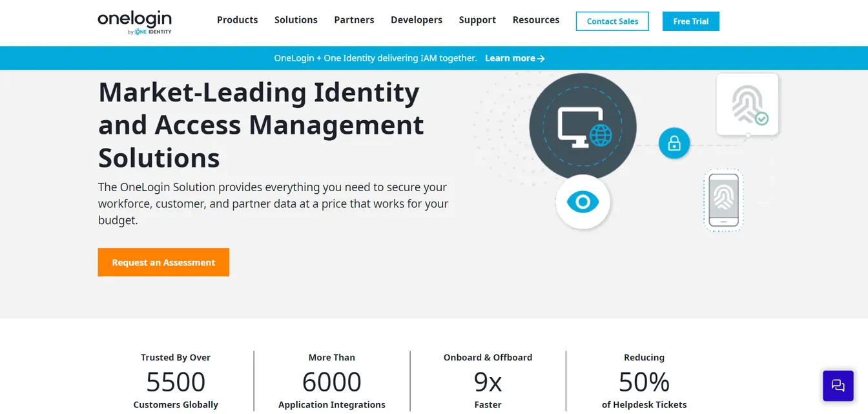Open the live chat widget icon
Screen dimensions: 868x414
coord(838,386)
